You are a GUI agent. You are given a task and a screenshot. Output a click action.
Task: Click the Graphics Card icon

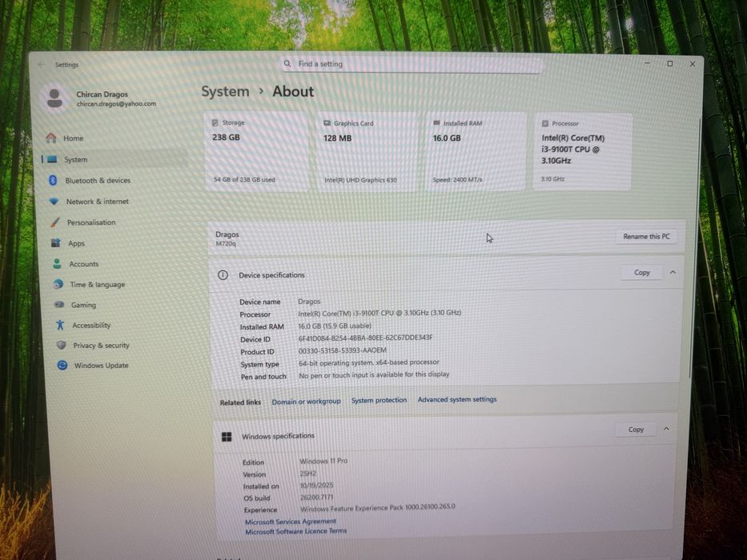point(327,123)
